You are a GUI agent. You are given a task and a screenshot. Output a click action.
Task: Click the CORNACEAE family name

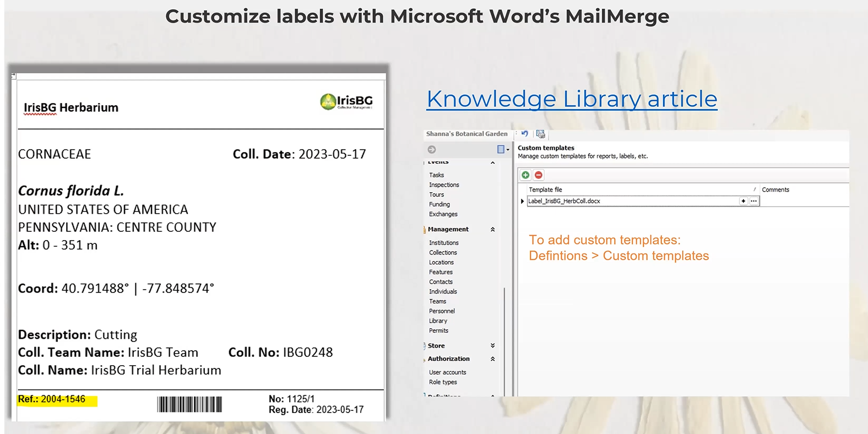click(x=55, y=154)
